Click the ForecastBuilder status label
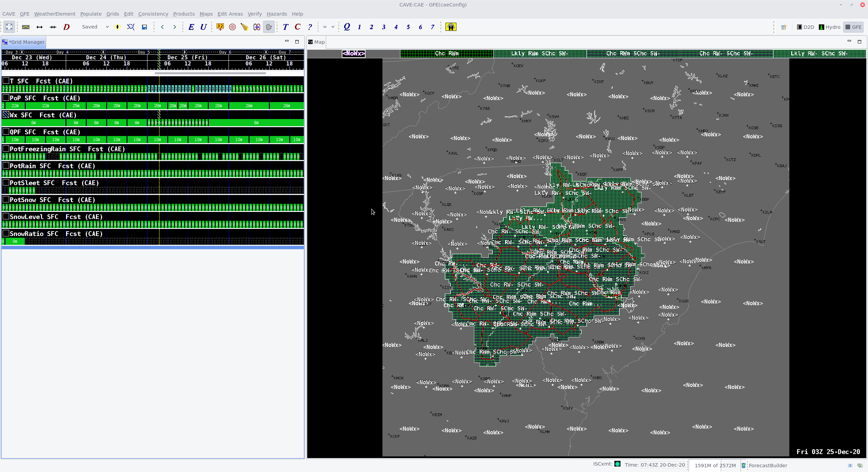 click(768, 465)
